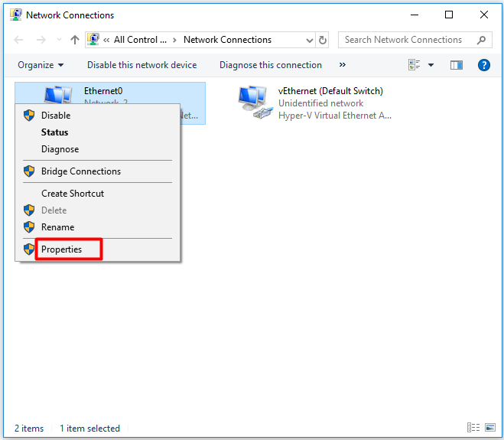Expand breadcrumb arrow after All Control
This screenshot has width=504, height=440.
pos(174,41)
